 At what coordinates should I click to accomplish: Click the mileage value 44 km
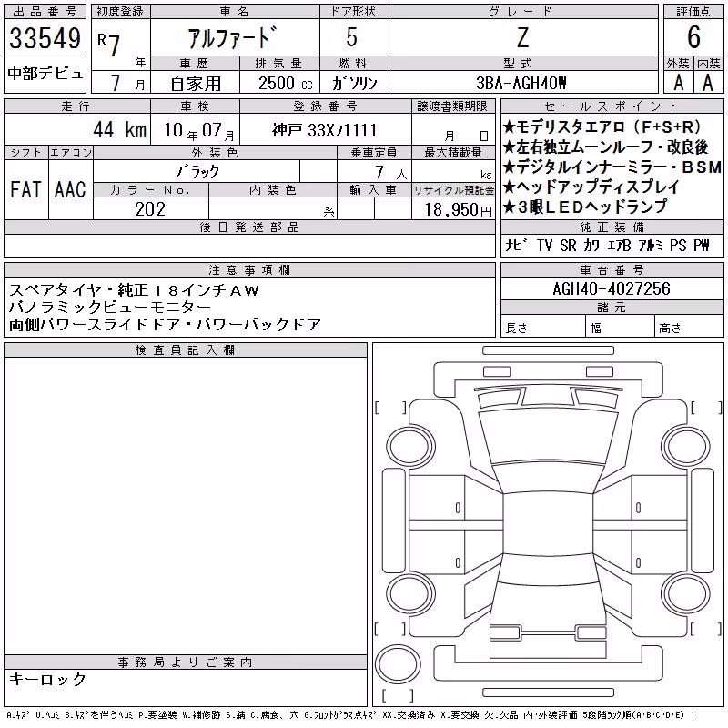click(x=120, y=129)
